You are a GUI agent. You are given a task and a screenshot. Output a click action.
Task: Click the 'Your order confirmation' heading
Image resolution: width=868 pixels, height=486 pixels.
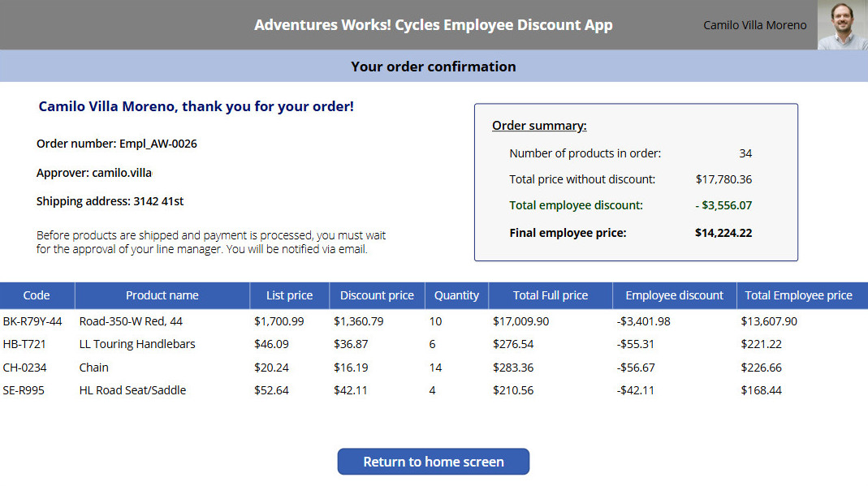434,67
